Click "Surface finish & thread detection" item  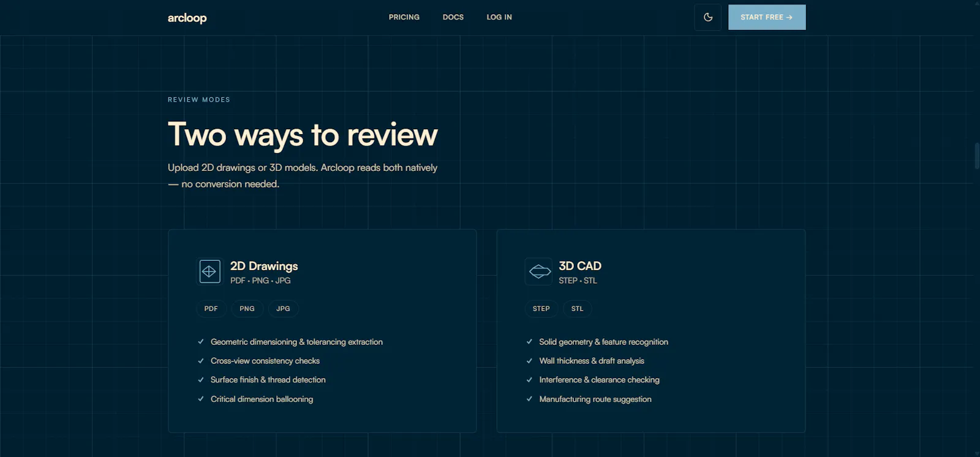[x=268, y=380]
